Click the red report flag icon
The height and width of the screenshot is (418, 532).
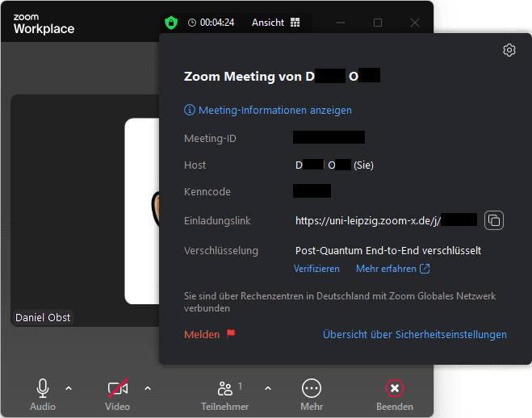point(231,334)
